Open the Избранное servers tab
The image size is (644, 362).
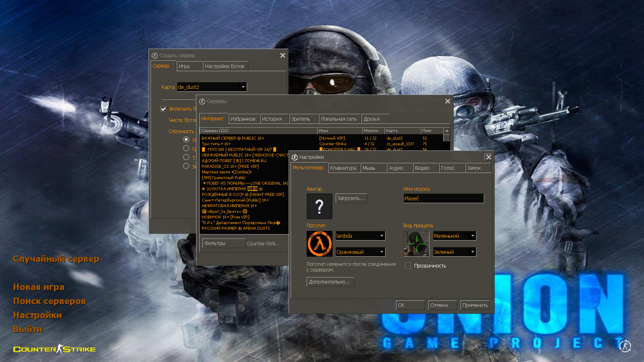pyautogui.click(x=243, y=119)
